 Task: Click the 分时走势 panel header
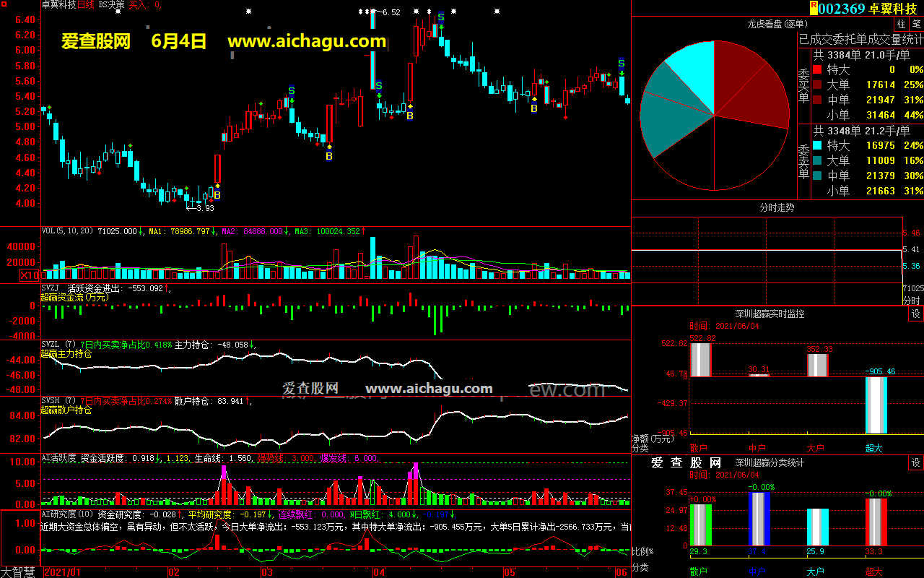777,207
